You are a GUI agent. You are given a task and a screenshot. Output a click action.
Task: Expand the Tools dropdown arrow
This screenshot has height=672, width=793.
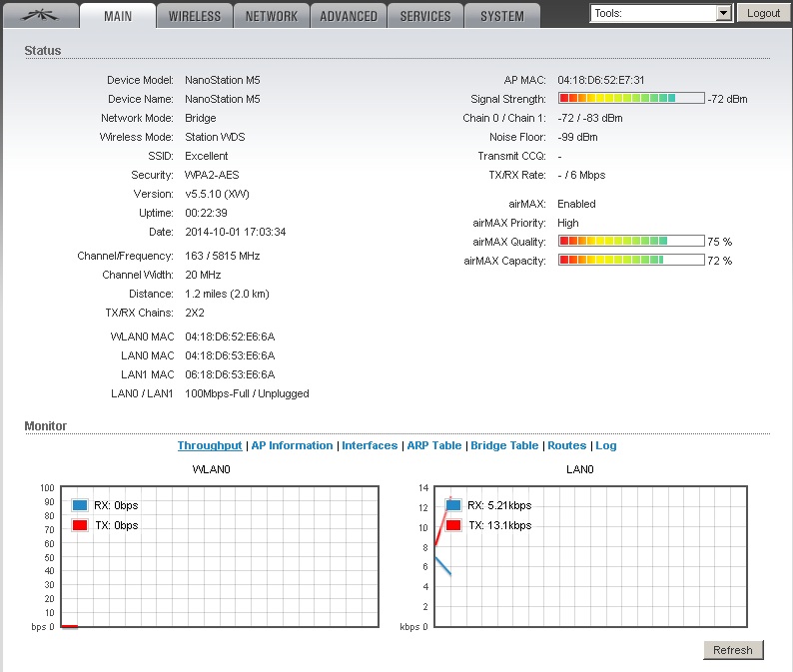[724, 13]
